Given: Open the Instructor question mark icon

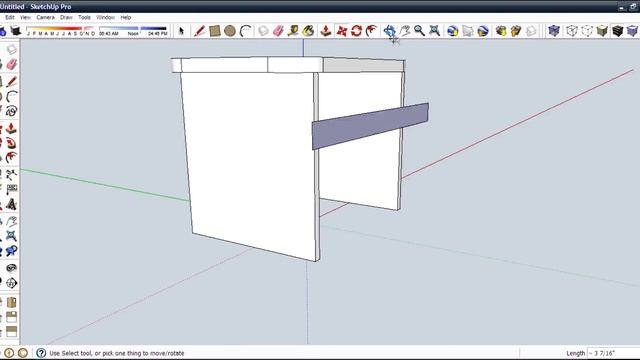Looking at the screenshot, I should coord(41,353).
